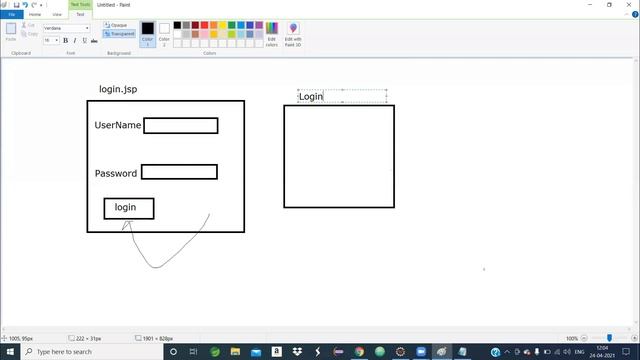Open Zoom app from taskbar
The height and width of the screenshot is (360, 640).
pos(421,351)
